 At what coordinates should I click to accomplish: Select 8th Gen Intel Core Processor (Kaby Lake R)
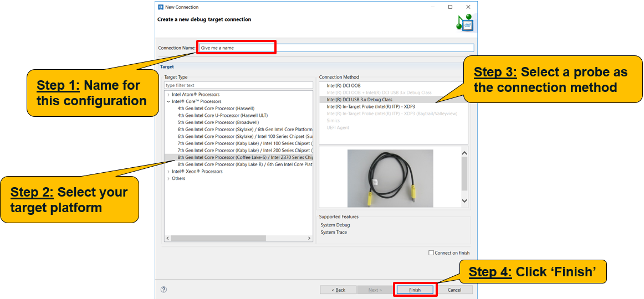click(x=245, y=164)
